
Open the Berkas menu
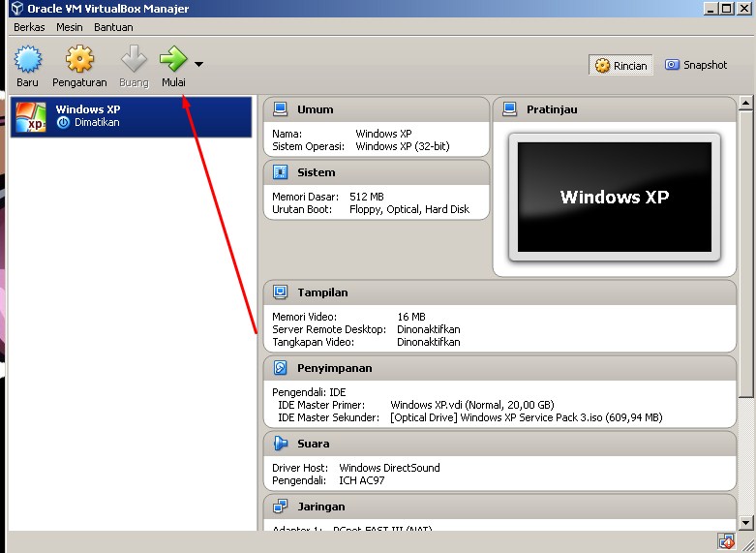29,27
